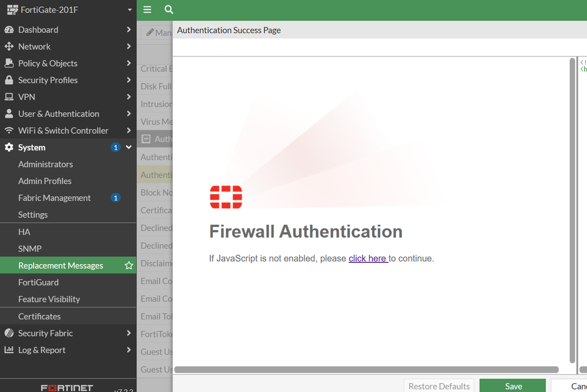Click the VPN laptop icon
The height and width of the screenshot is (392, 587).
(9, 97)
